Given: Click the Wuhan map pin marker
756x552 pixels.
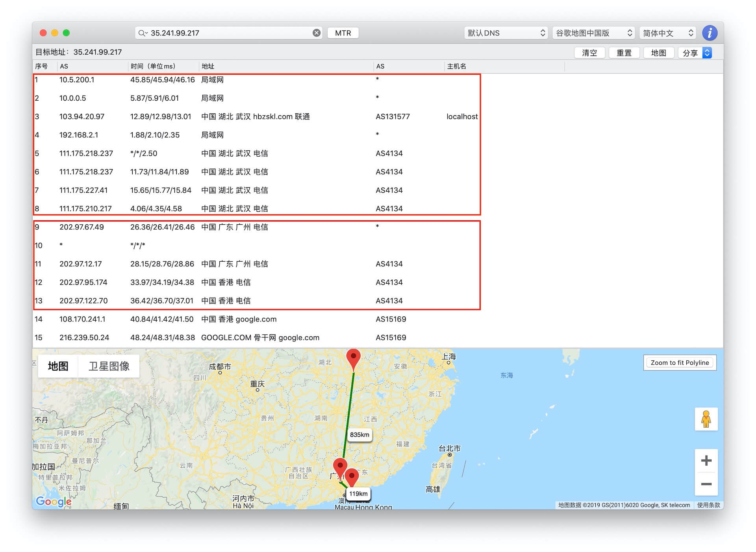Looking at the screenshot, I should click(x=353, y=357).
